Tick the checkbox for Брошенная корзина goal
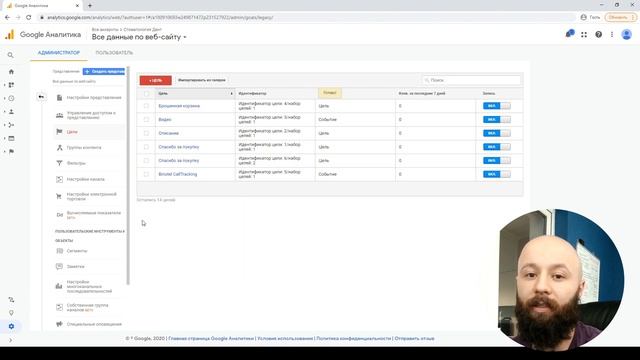Viewport: 640px width, 360px height. (146, 106)
